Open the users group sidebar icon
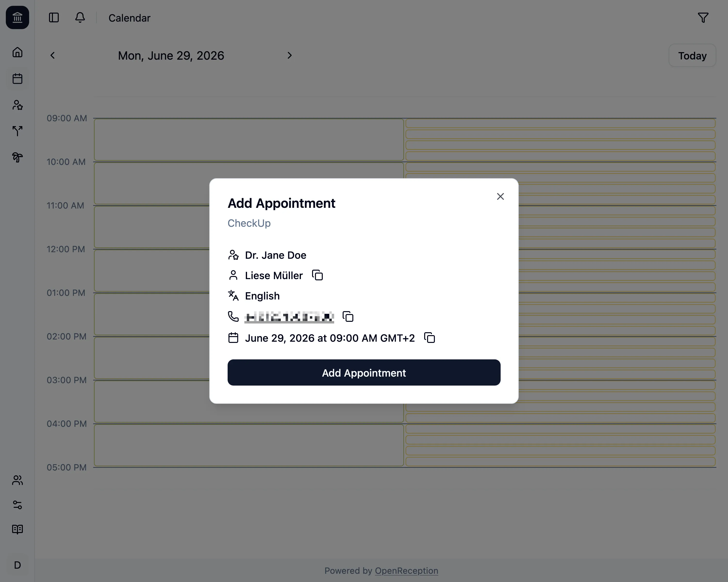This screenshot has height=582, width=728. click(17, 480)
